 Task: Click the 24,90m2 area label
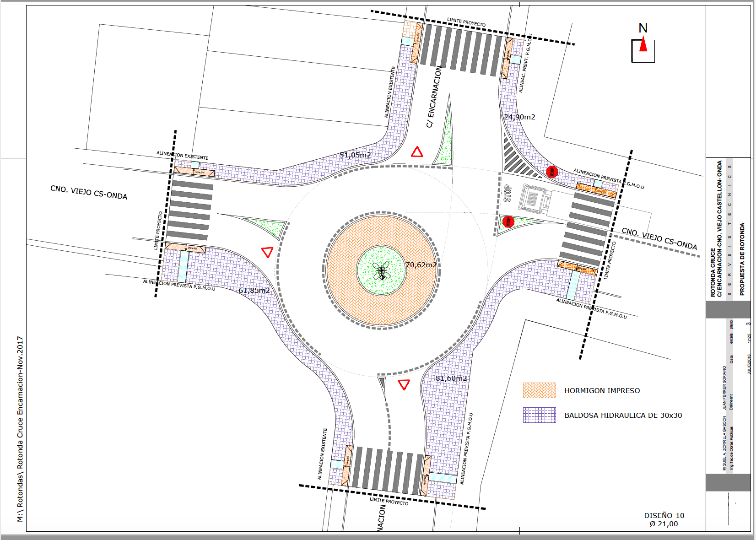coord(519,117)
